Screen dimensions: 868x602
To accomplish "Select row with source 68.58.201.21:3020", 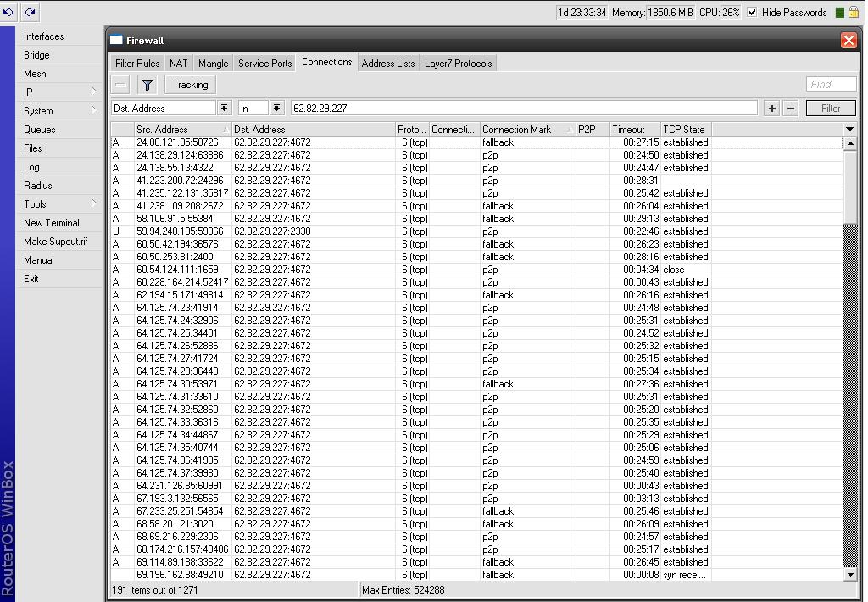I will [x=476, y=524].
